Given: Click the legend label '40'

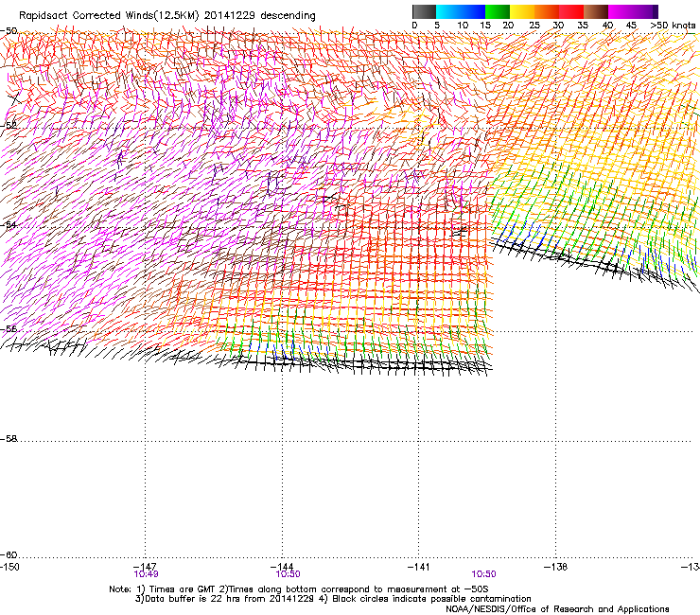Looking at the screenshot, I should (607, 26).
